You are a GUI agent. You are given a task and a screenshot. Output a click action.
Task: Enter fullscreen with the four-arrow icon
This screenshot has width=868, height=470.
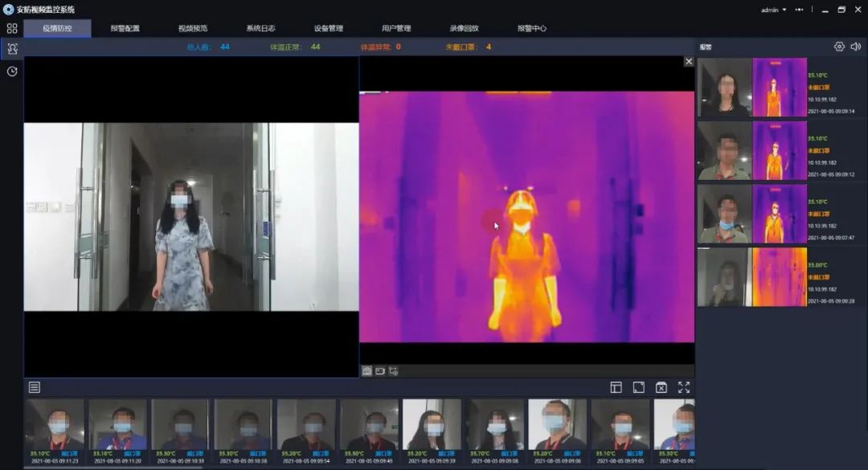point(684,387)
